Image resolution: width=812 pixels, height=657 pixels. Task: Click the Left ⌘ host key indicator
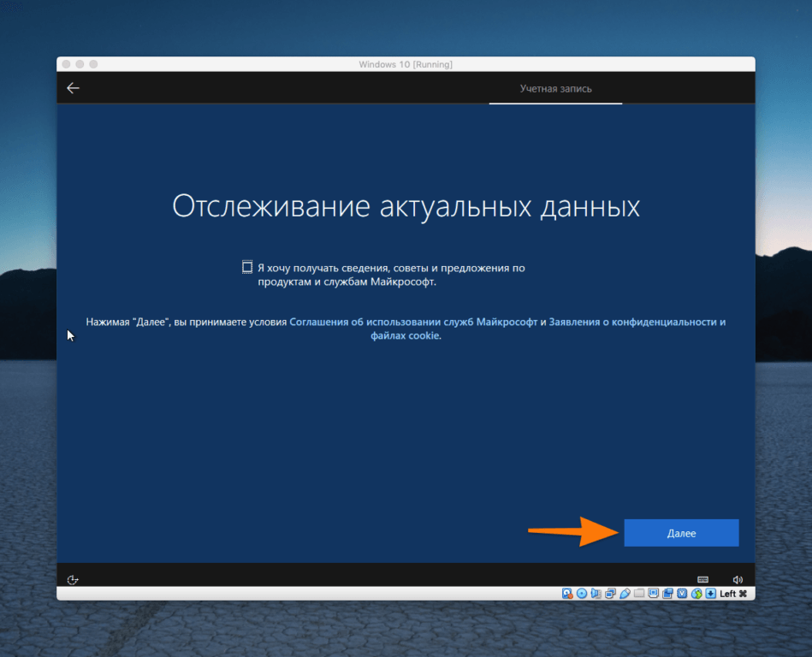pyautogui.click(x=733, y=594)
